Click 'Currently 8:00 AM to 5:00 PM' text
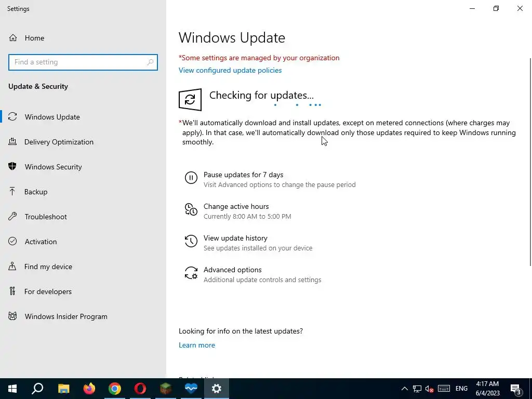532x399 pixels. pos(247,217)
